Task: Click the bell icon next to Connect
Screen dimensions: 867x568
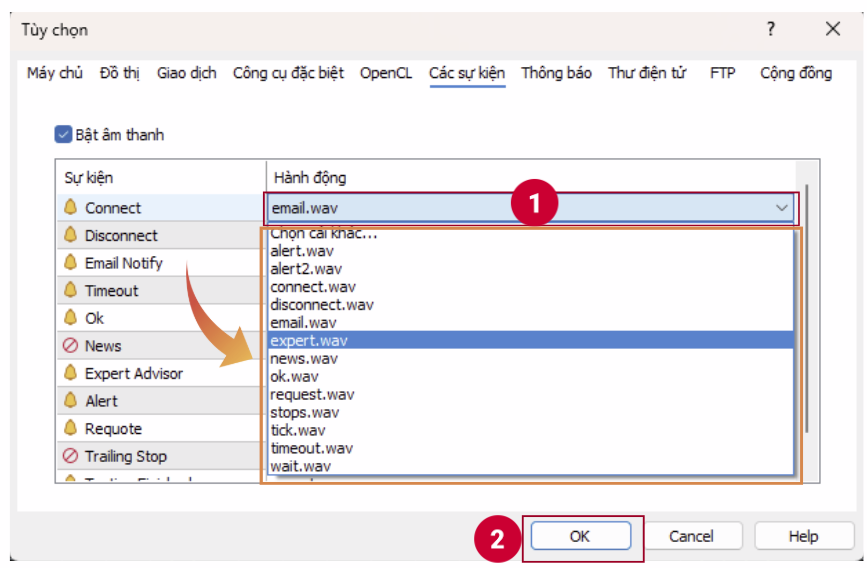Action: tap(70, 208)
